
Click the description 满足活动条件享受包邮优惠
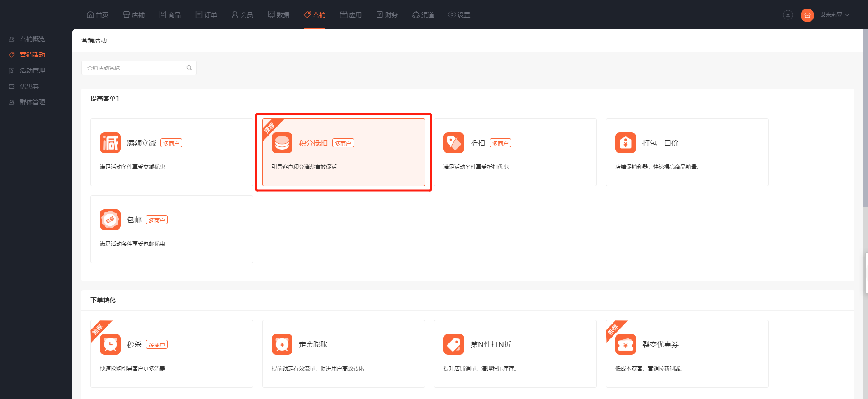(132, 244)
